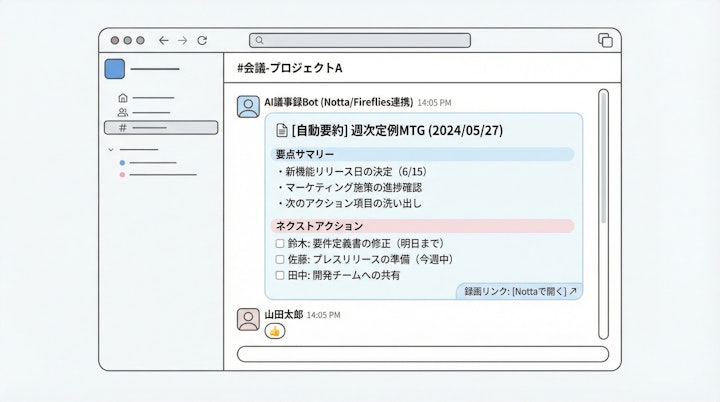Click the browser forward arrow

[183, 40]
